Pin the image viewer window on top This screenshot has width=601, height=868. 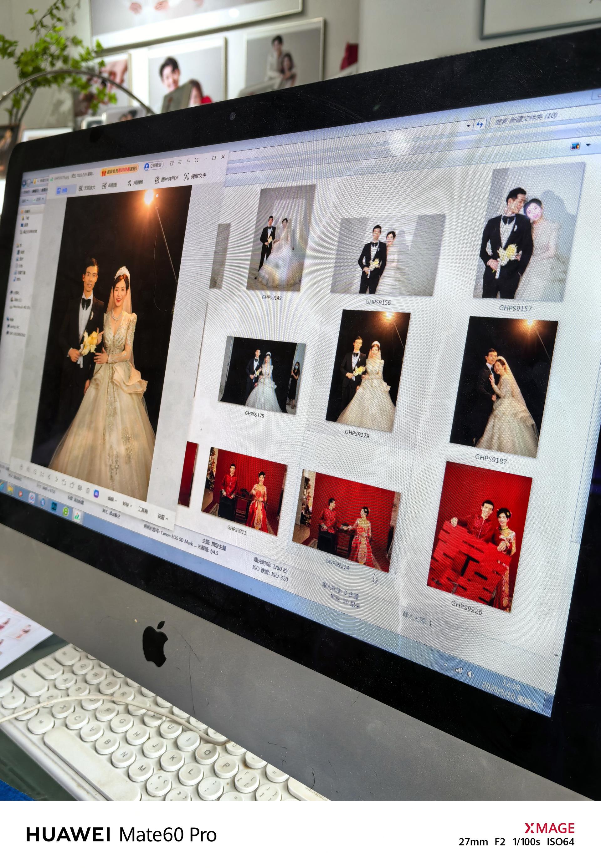(188, 161)
